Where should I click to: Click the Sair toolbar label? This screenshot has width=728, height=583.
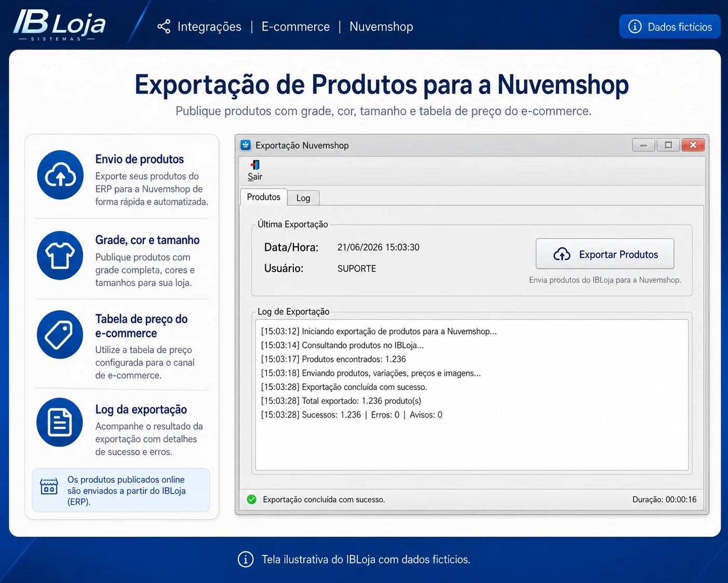coord(255,177)
